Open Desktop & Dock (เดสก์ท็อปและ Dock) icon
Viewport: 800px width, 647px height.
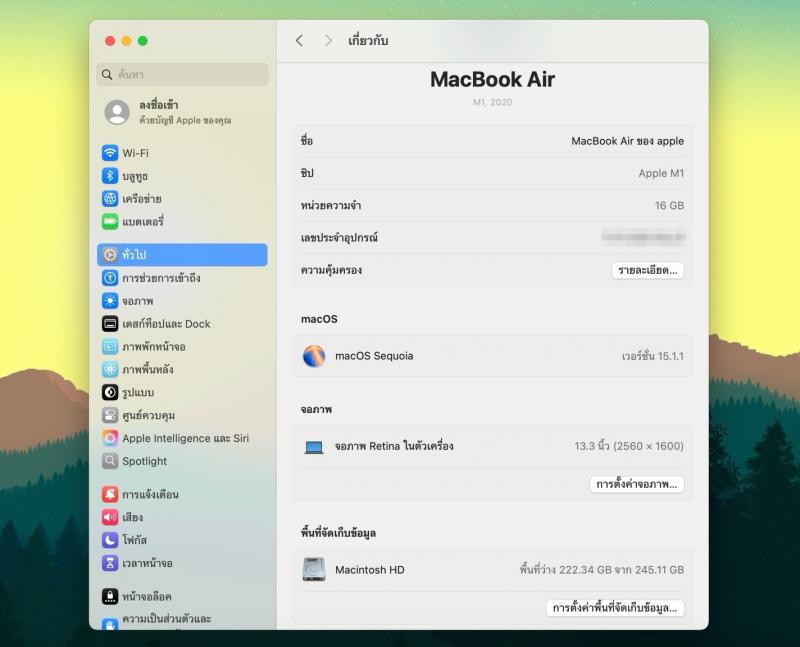tap(110, 324)
